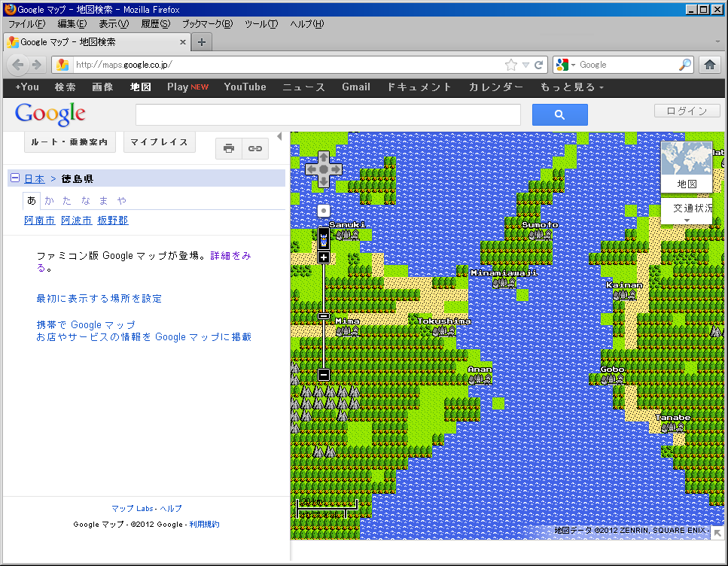Close the Google マップ tab

pos(183,42)
